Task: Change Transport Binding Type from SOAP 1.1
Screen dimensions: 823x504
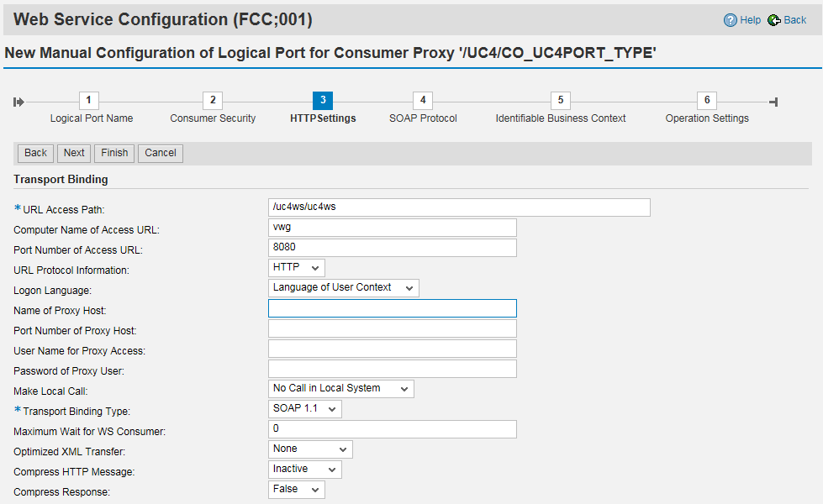Action: coord(304,408)
